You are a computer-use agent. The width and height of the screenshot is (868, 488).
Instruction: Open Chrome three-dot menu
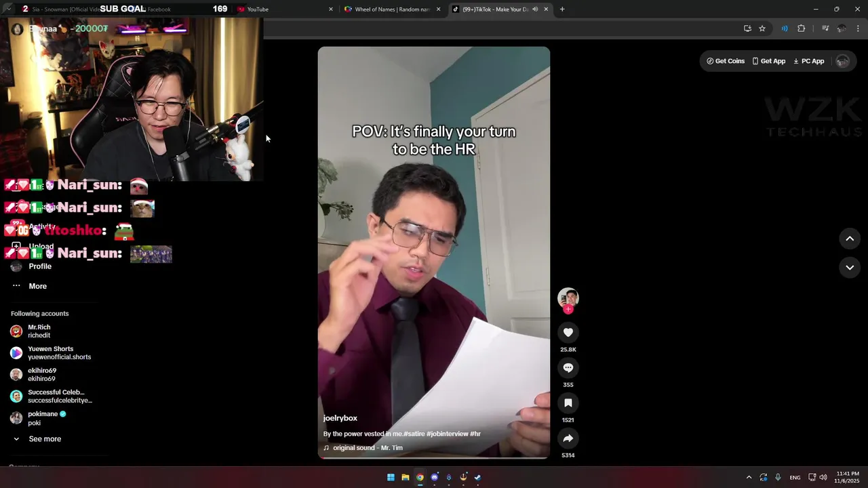858,28
